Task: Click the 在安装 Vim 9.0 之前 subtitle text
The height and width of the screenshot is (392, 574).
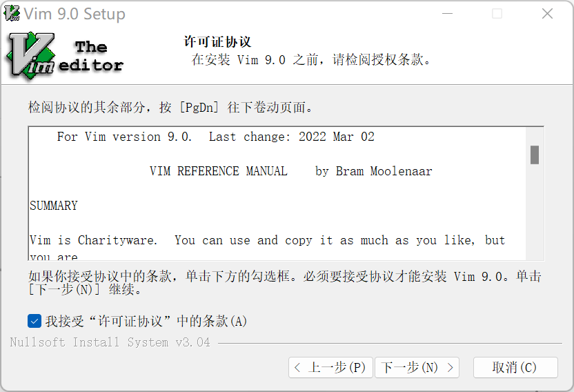Action: [312, 60]
